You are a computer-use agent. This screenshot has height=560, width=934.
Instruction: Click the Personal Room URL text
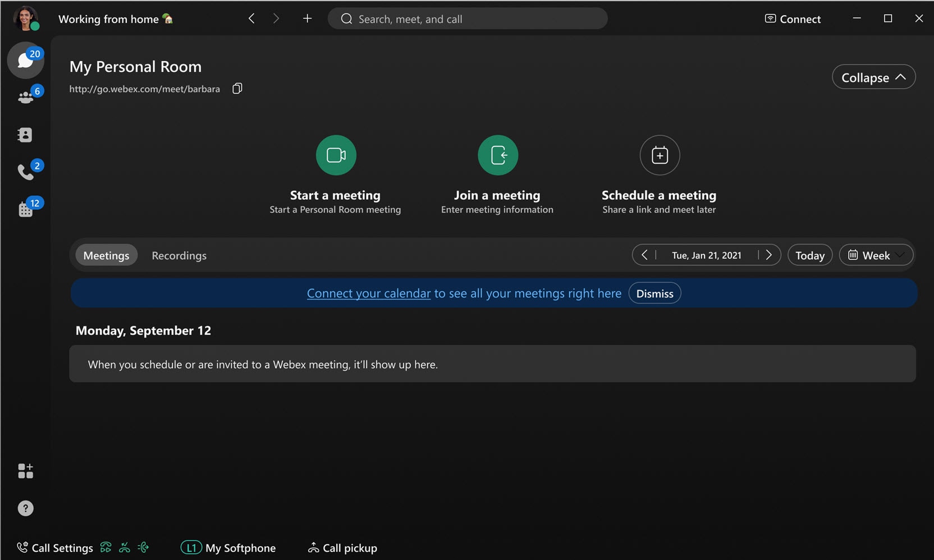click(144, 89)
